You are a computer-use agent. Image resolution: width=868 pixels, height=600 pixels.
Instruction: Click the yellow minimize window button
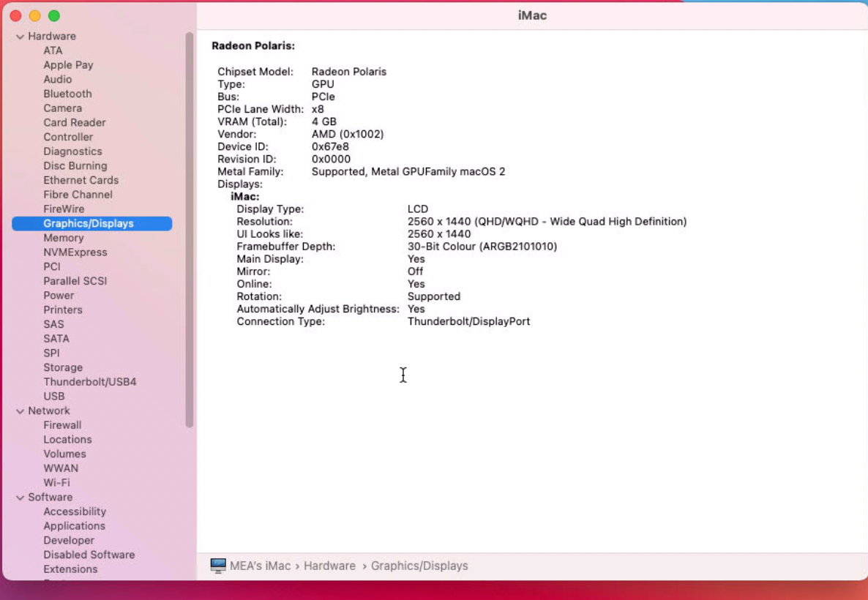[x=35, y=15]
